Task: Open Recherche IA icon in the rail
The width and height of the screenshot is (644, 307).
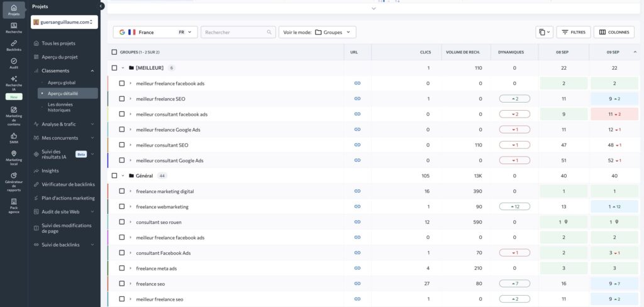Action: coord(14,82)
